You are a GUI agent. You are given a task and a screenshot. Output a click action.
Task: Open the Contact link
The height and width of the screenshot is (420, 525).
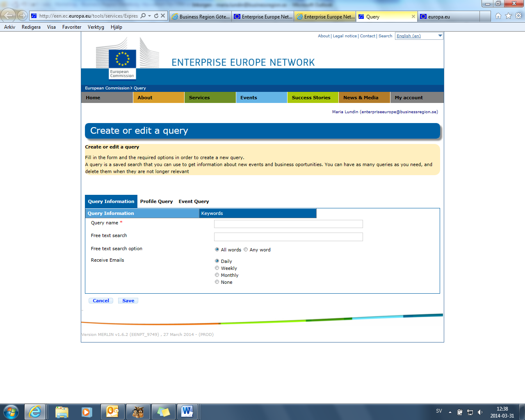coord(367,36)
